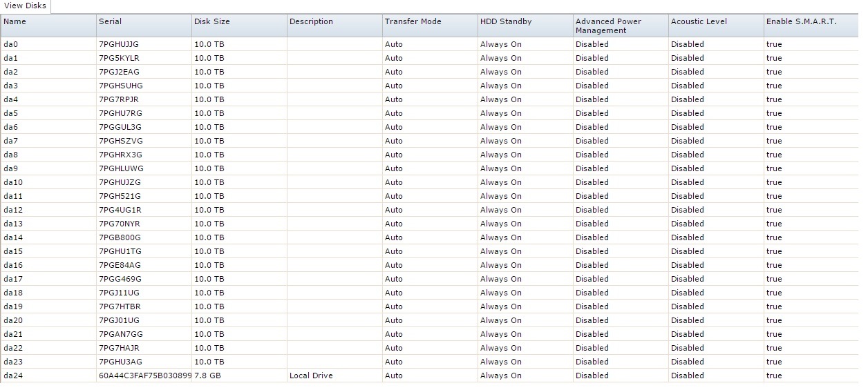
Task: Select the da7 disk row name
Action: pyautogui.click(x=12, y=141)
